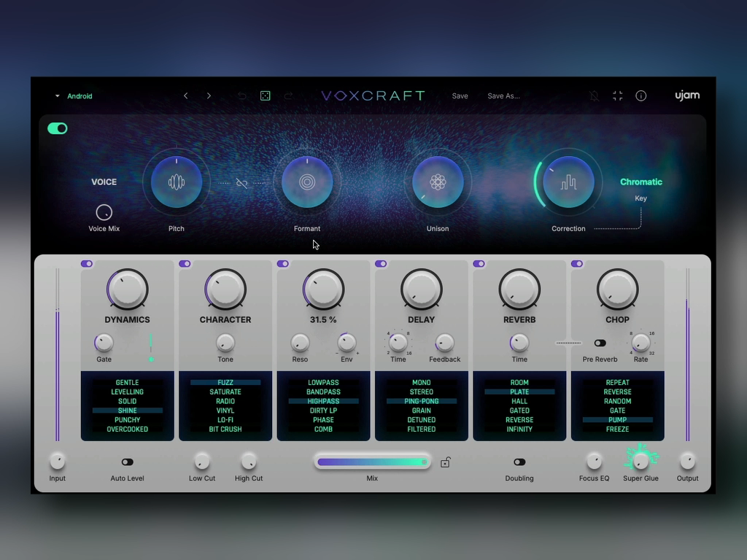
Task: Click the Voice Mix knob
Action: point(104,212)
